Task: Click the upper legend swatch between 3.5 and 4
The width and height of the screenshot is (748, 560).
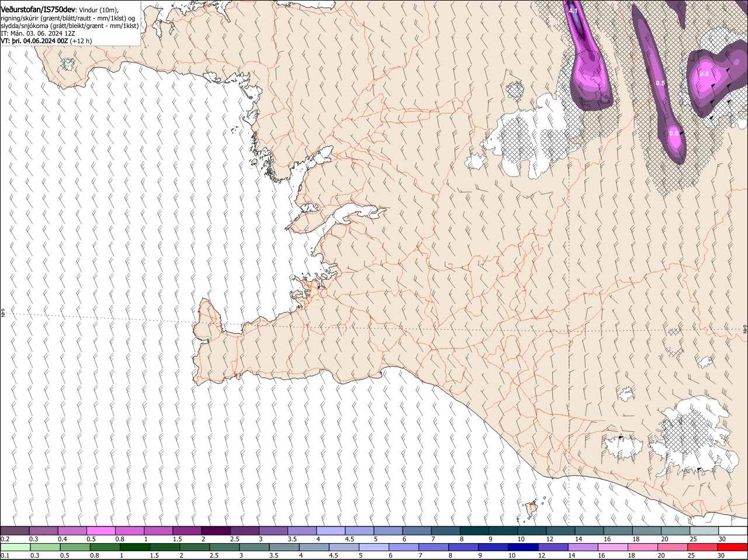Action: point(302,531)
